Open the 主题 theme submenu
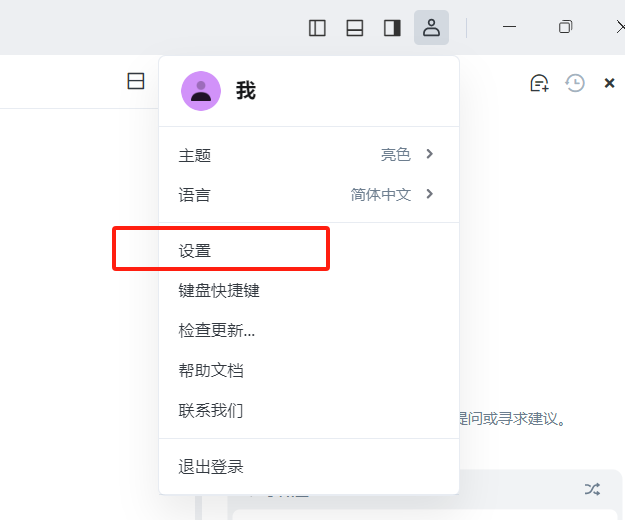625x520 pixels. tap(309, 155)
